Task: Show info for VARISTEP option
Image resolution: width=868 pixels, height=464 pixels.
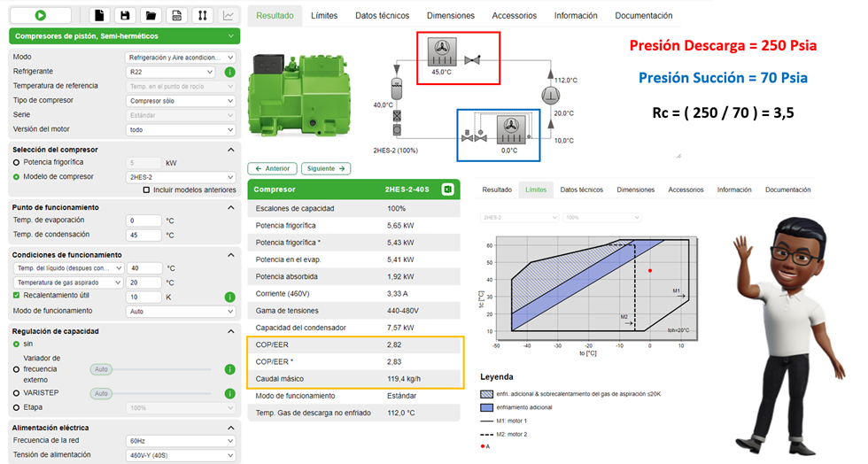Action: tap(229, 394)
